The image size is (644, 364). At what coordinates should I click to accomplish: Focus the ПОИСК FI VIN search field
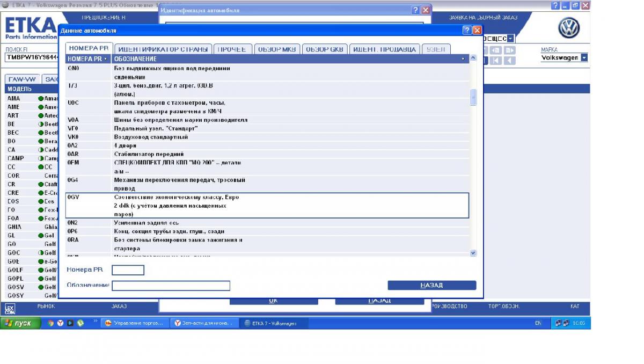30,57
